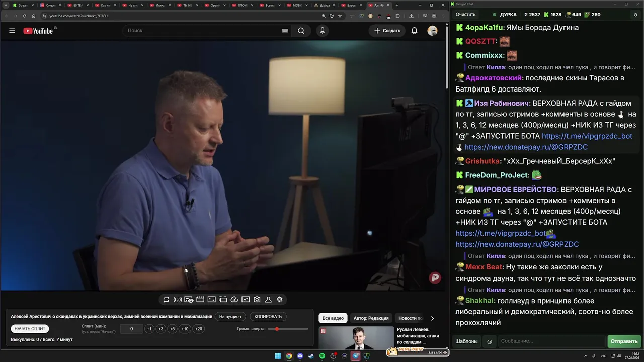This screenshot has height=362, width=644.
Task: Open Merged Chat settings gear
Action: click(635, 15)
